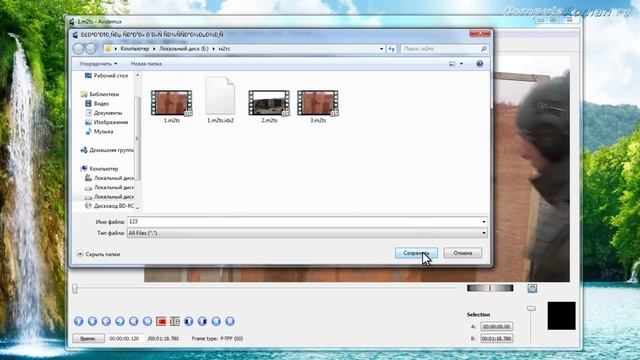640x360 pixels.
Task: Click the grey jog shuttle bar
Action: pos(490,288)
